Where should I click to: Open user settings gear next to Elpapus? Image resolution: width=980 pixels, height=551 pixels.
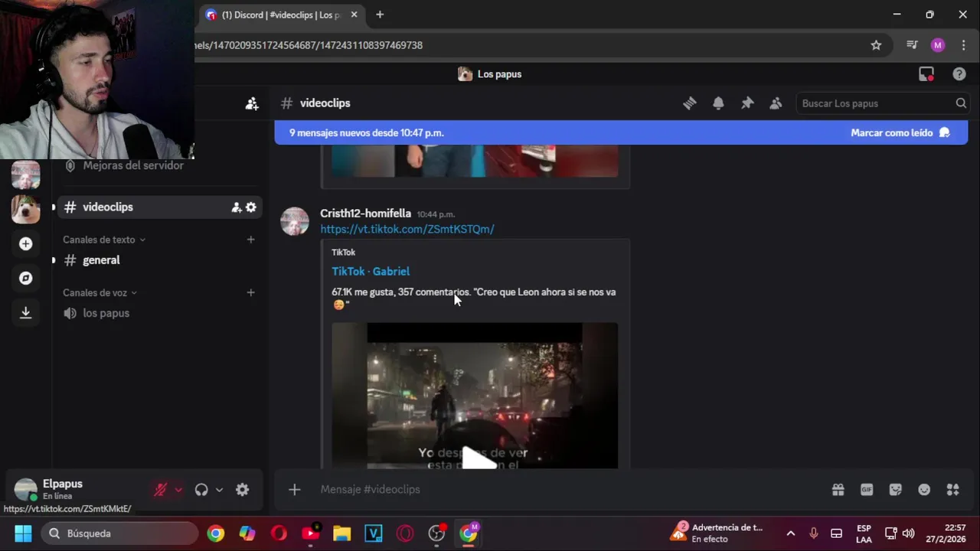[242, 490]
